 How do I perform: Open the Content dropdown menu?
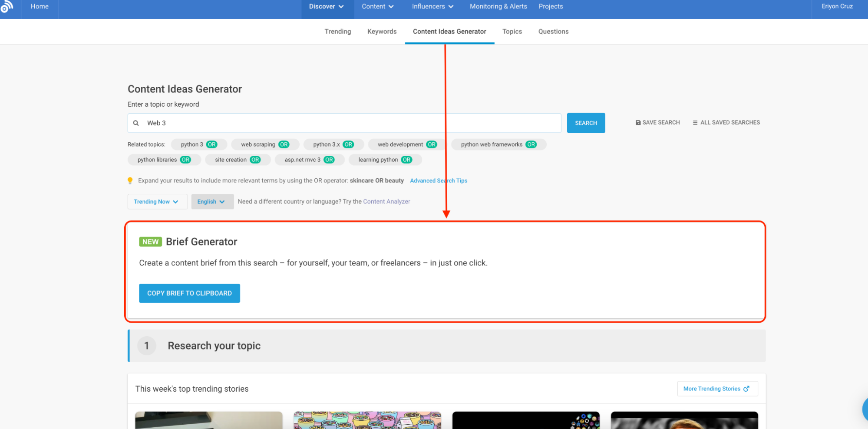[378, 7]
